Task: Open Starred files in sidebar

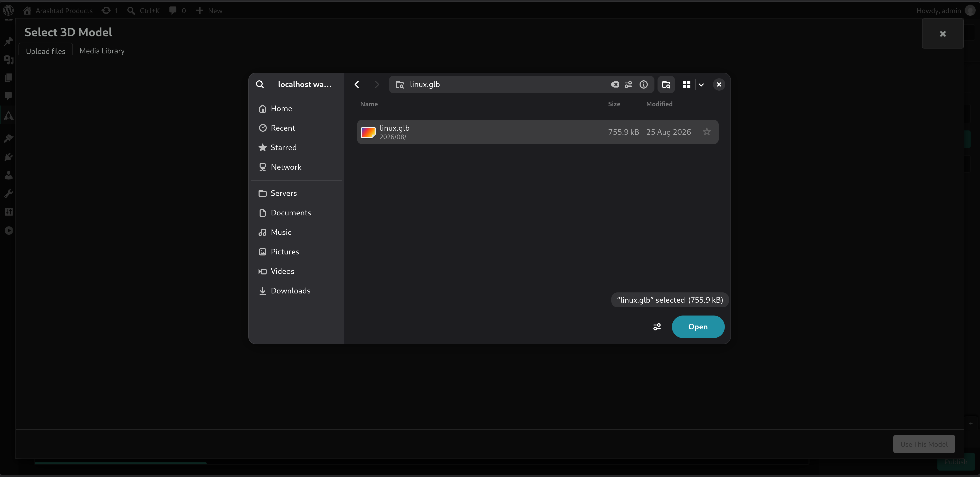Action: coord(297,147)
